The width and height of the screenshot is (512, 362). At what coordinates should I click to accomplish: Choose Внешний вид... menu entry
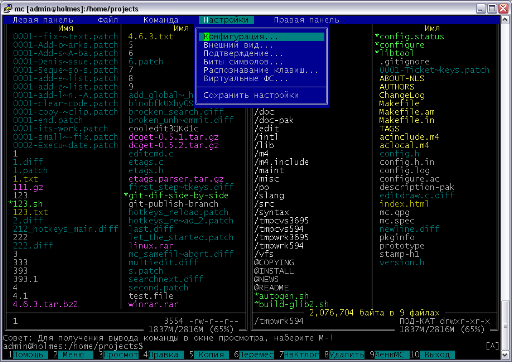tap(238, 45)
